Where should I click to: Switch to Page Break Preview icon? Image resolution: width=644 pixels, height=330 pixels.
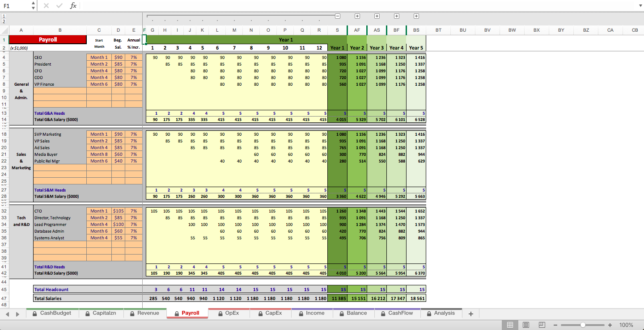coord(542,325)
